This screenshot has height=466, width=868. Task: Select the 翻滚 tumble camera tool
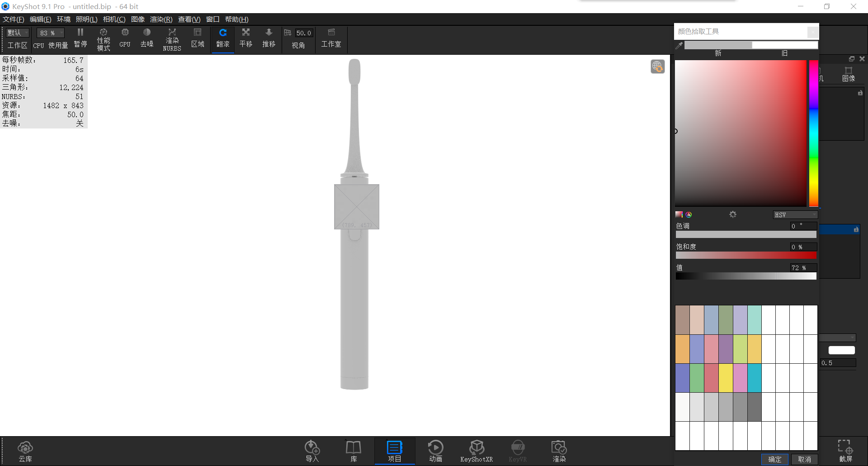[x=222, y=38]
